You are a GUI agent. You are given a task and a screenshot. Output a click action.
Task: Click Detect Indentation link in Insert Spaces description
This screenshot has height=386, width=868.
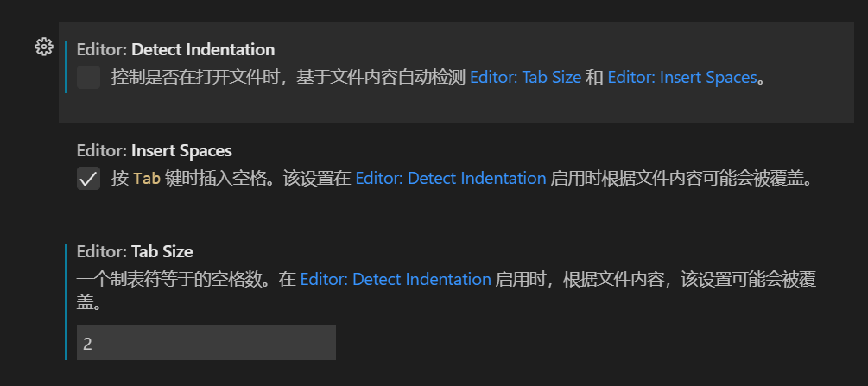coord(450,179)
